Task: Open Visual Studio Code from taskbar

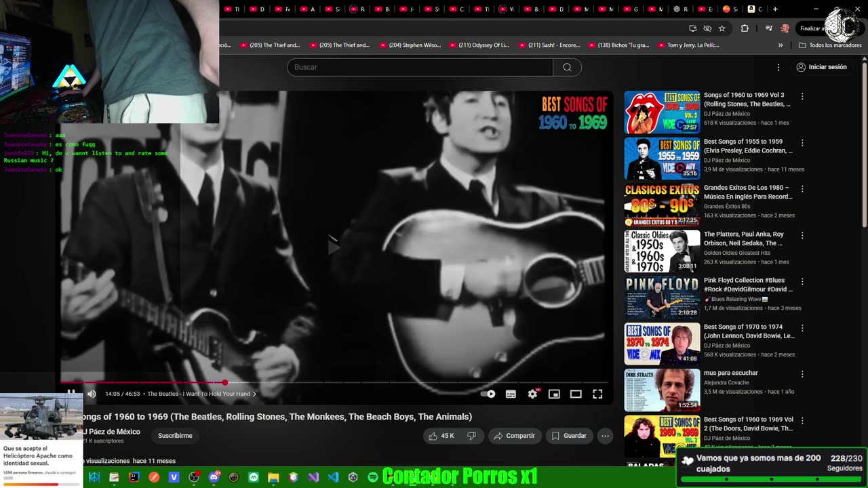Action: click(x=333, y=477)
